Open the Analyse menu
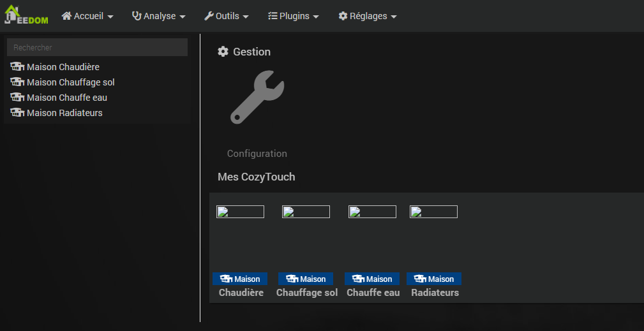This screenshot has width=644, height=331. click(x=158, y=16)
